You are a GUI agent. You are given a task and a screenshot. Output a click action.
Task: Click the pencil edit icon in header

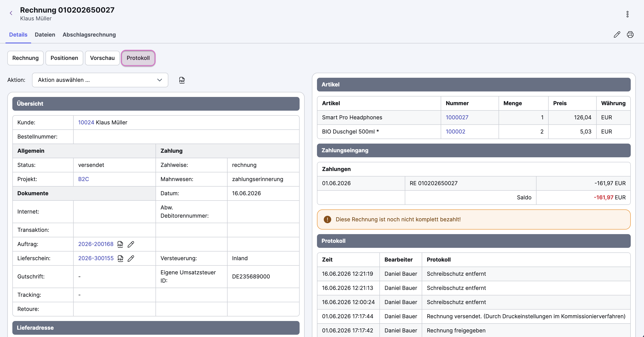click(x=617, y=35)
